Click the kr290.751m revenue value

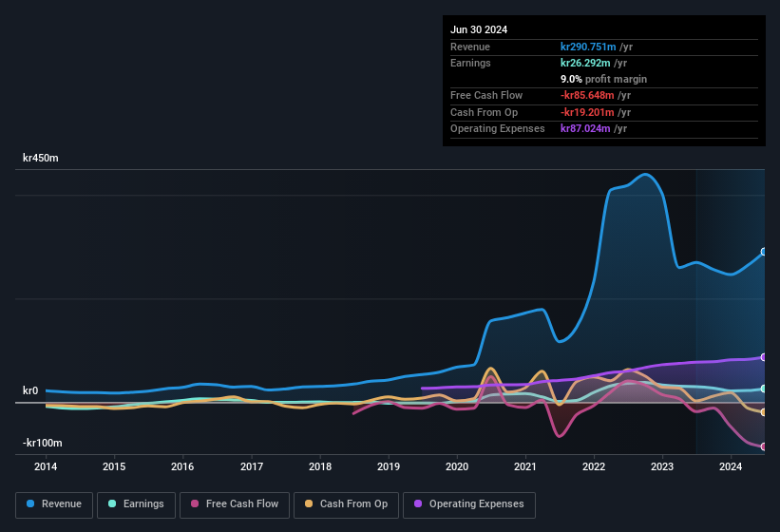tap(588, 47)
